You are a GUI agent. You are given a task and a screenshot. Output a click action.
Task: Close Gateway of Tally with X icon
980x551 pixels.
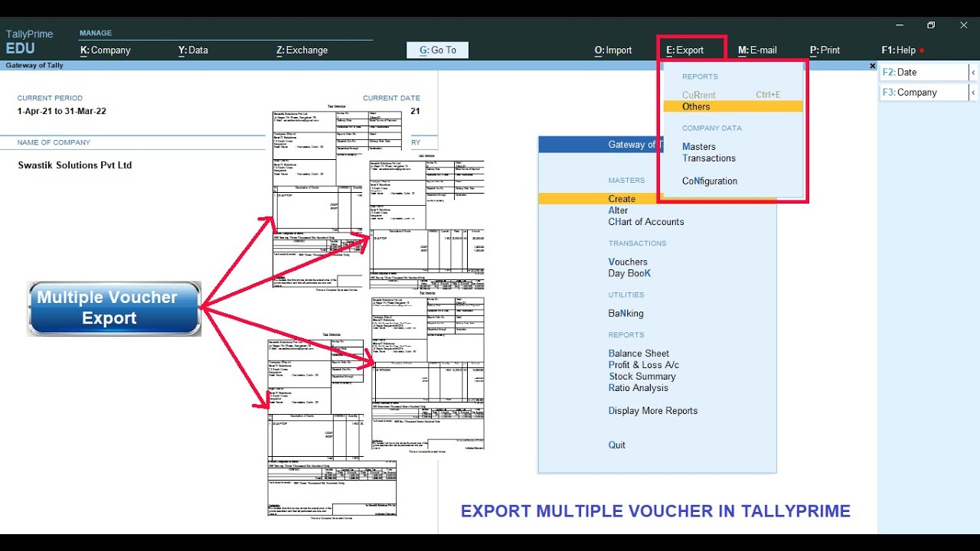(x=873, y=66)
